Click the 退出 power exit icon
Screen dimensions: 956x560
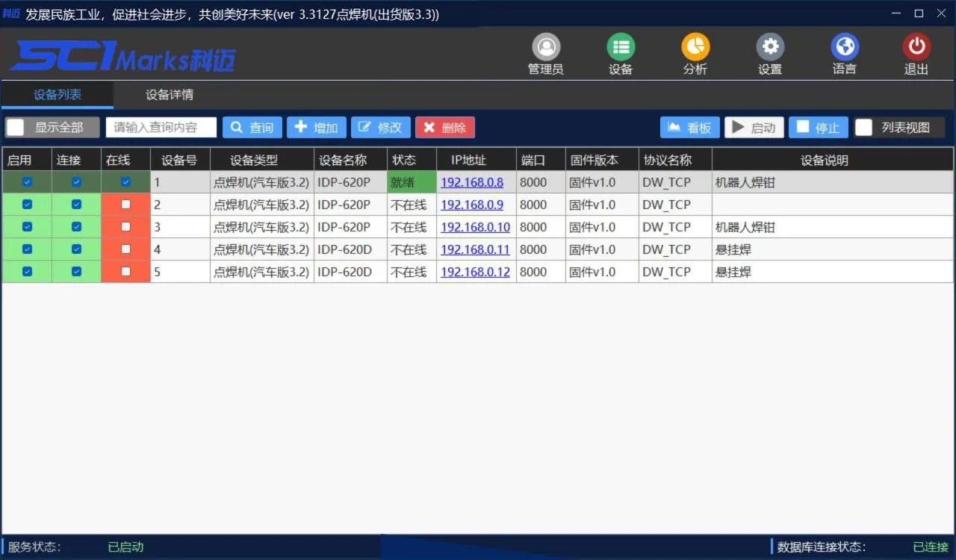tap(916, 49)
